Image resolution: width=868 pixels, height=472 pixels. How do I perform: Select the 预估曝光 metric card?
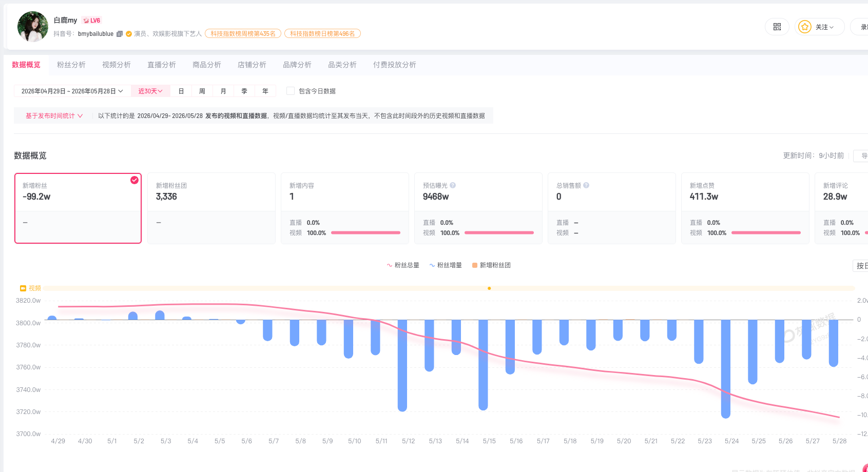tap(478, 208)
